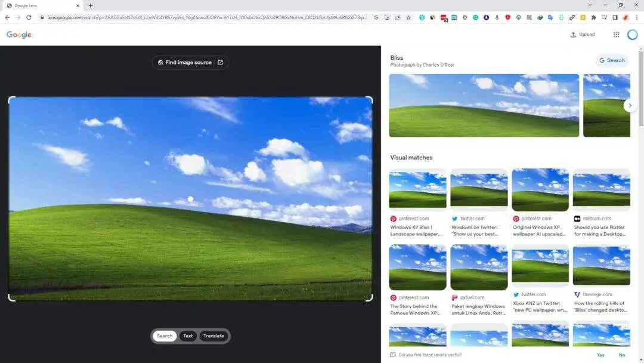Open the browser extensions puzzle icon
Image resolution: width=644 pixels, height=363 pixels.
[593, 18]
